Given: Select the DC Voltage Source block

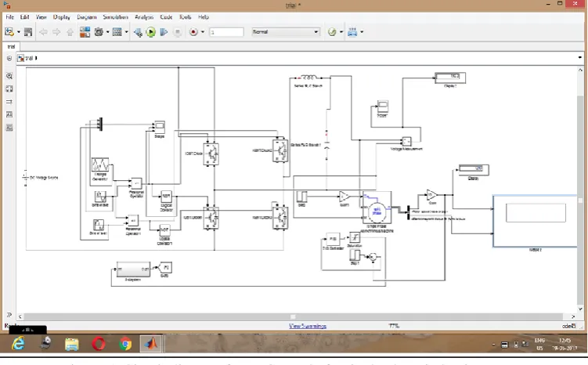Looking at the screenshot, I should (26, 176).
